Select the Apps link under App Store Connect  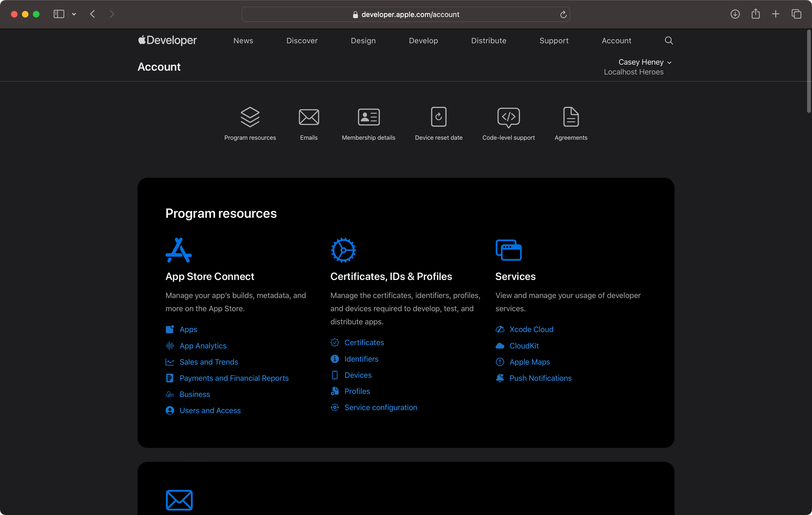coord(188,329)
